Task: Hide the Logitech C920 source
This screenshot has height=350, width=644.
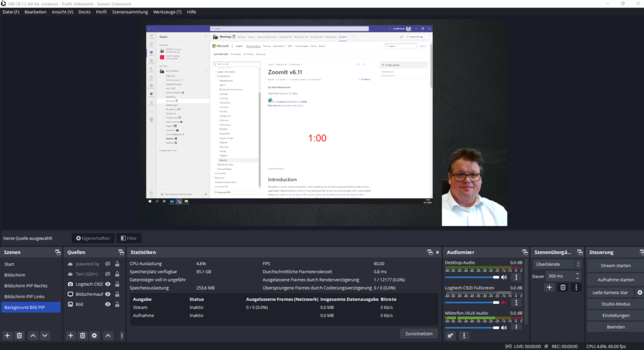Action: coord(108,284)
